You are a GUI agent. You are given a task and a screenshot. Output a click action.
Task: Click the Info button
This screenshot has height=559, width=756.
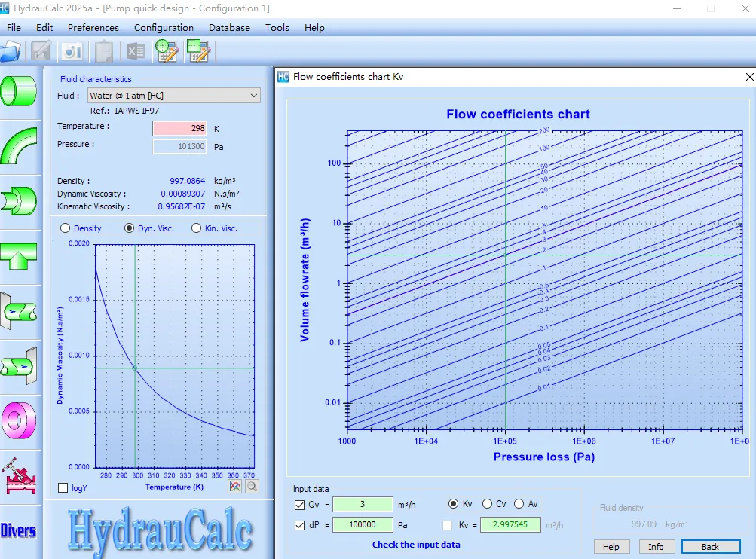point(656,547)
